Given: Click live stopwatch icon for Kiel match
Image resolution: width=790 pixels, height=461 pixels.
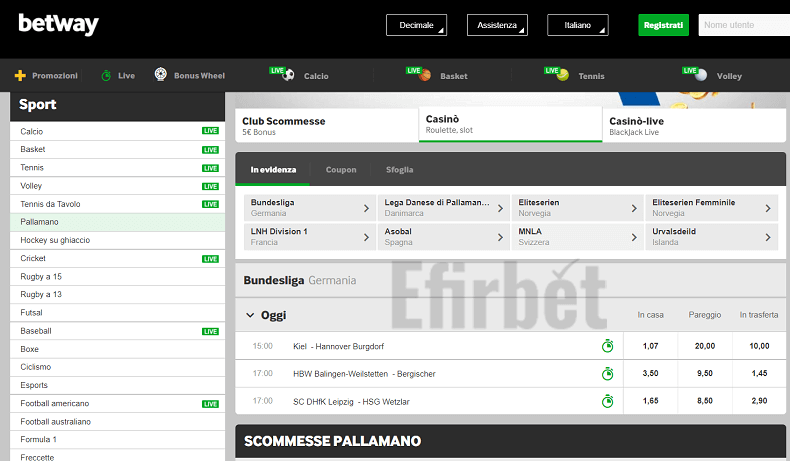Looking at the screenshot, I should (608, 346).
